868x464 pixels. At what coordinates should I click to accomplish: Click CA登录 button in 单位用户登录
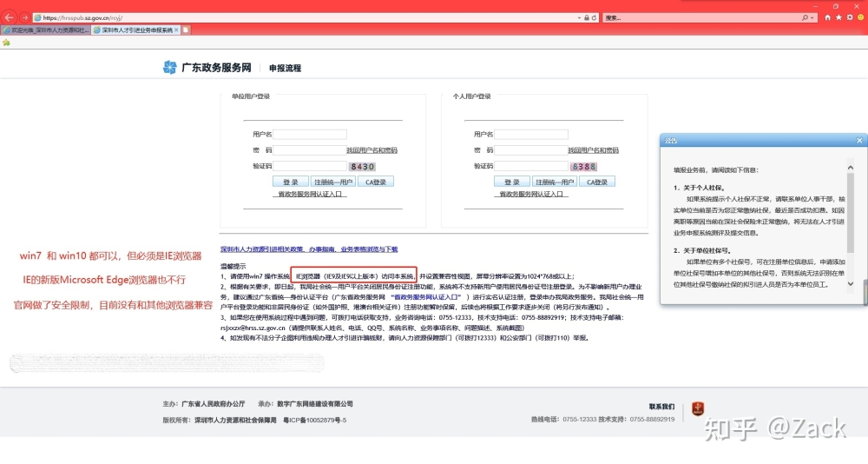(x=376, y=182)
